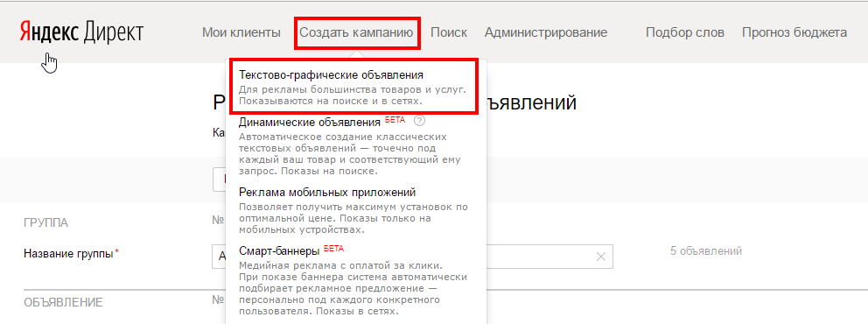Select Динамические объявления from the dropdown
Screen dimensions: 868x324
[310, 122]
